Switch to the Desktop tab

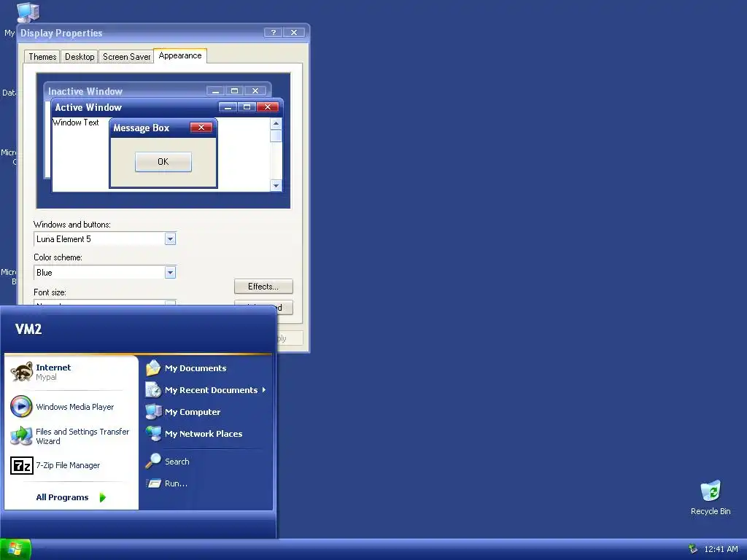pos(80,57)
